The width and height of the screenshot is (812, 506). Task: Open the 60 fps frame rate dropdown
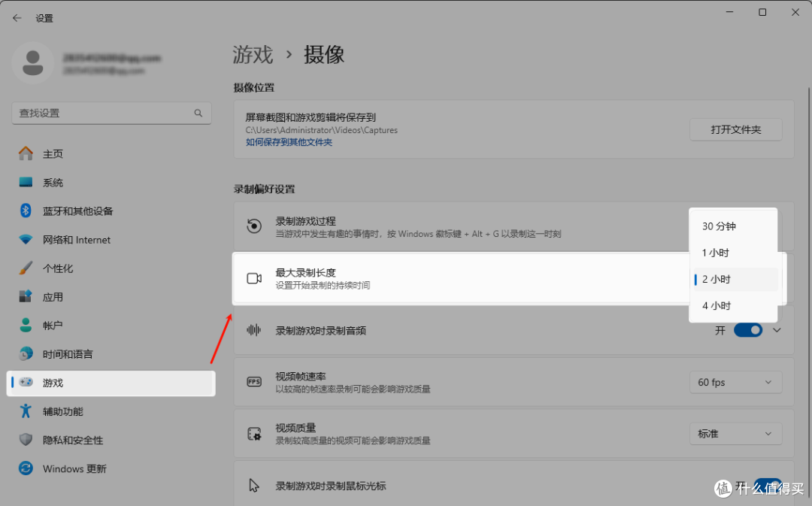[x=735, y=382]
